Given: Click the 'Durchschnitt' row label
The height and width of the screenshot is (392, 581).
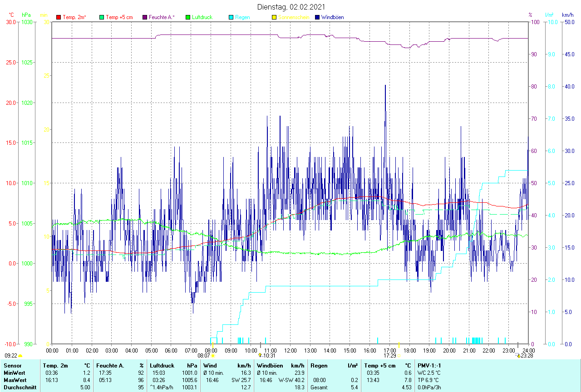Looking at the screenshot, I should click(20, 387).
